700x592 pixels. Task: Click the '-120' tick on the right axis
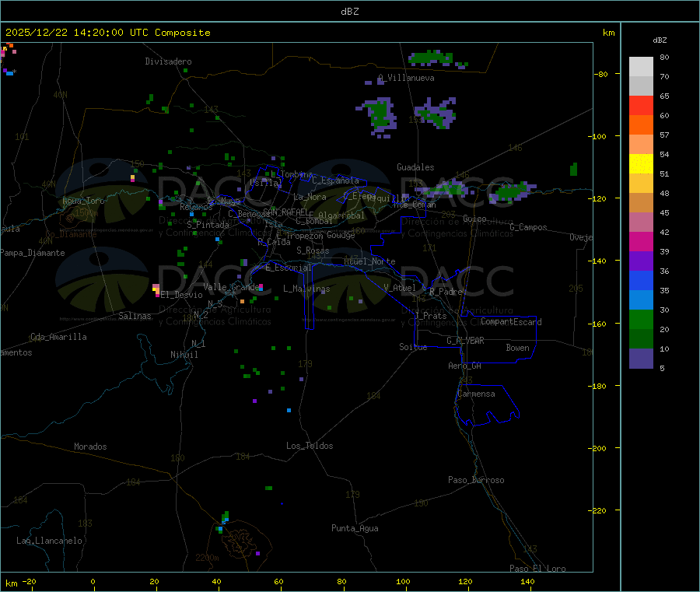[597, 198]
